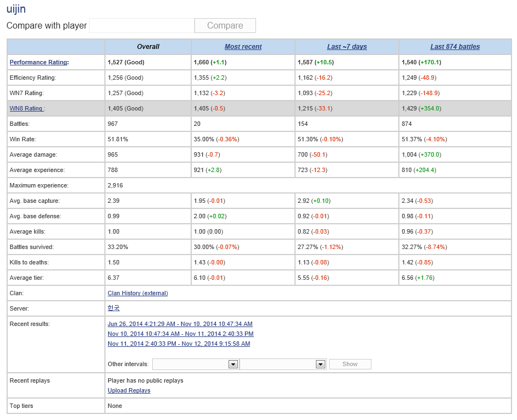The width and height of the screenshot is (517, 420).
Task: Click the Show button for other intervals
Action: (x=349, y=364)
